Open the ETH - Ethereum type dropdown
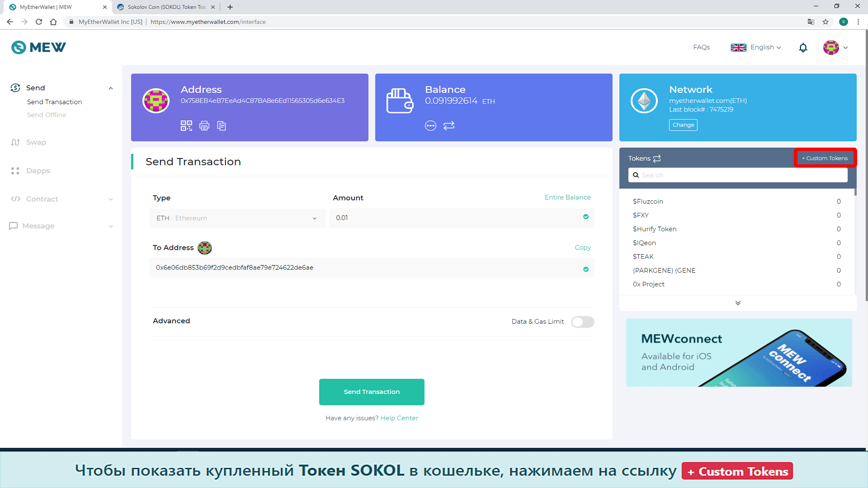This screenshot has height=488, width=868. coord(237,218)
